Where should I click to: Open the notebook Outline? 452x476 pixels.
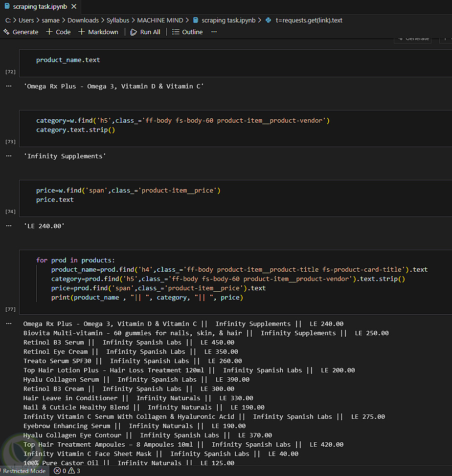[187, 32]
